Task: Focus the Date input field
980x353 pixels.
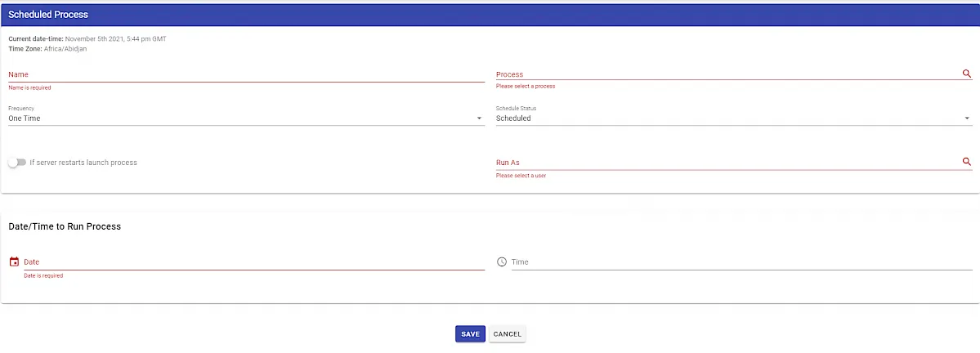Action: 253,261
